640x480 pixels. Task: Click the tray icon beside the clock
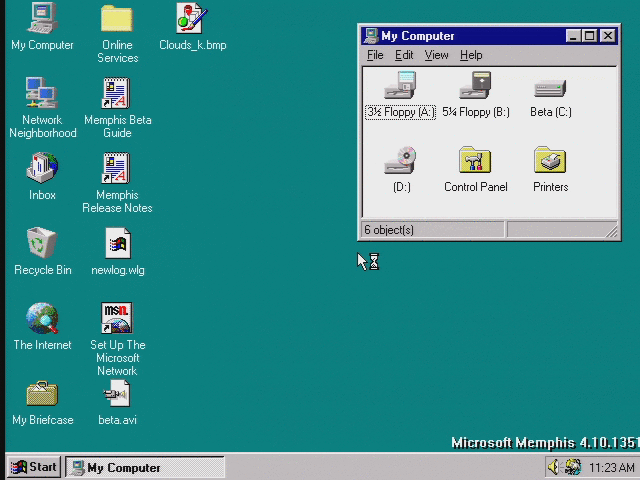point(573,467)
